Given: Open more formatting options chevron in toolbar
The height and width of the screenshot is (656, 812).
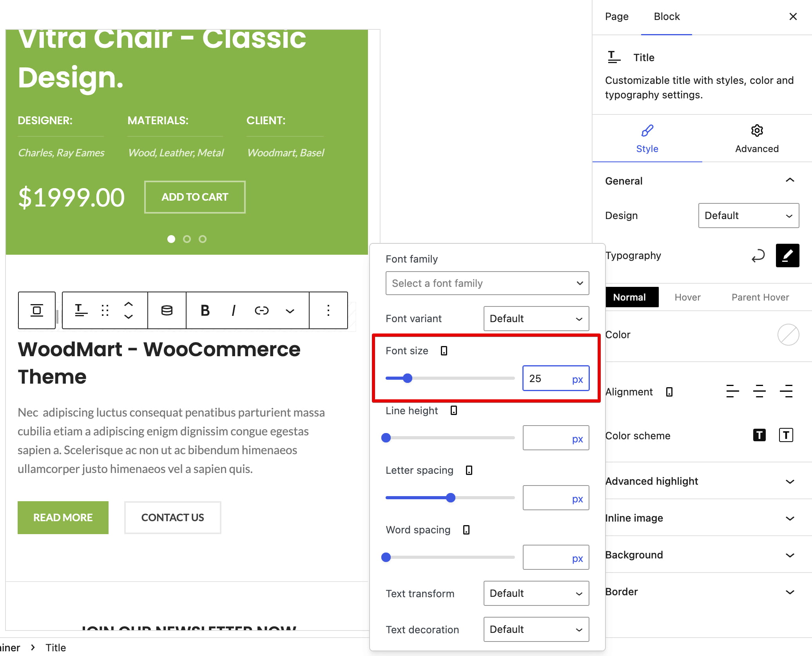Looking at the screenshot, I should (x=290, y=311).
